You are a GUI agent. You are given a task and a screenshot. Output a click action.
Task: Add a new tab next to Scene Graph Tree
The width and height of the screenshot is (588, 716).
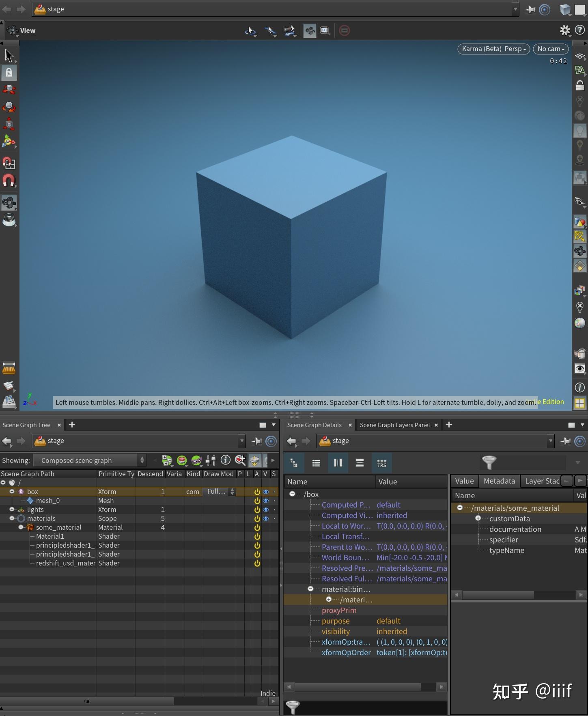pyautogui.click(x=72, y=424)
